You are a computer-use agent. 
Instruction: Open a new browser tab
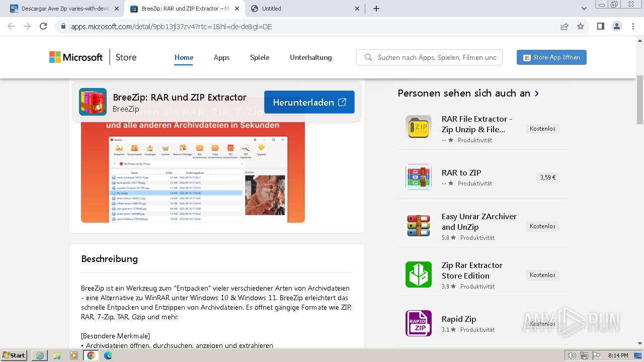coord(376,9)
